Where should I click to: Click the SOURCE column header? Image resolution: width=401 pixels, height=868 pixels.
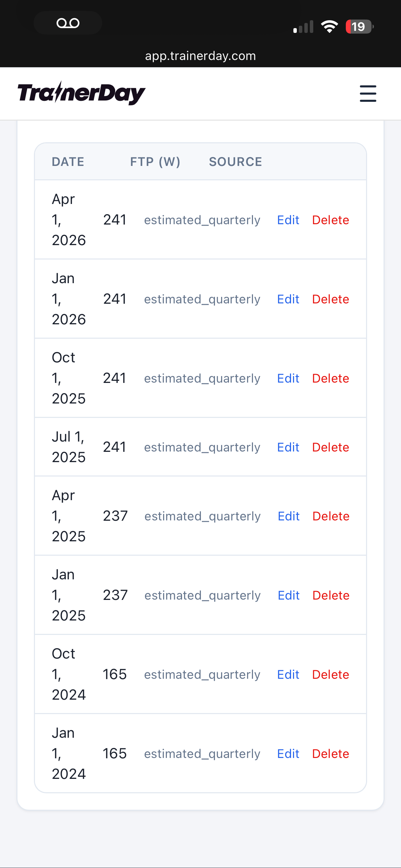(x=235, y=162)
